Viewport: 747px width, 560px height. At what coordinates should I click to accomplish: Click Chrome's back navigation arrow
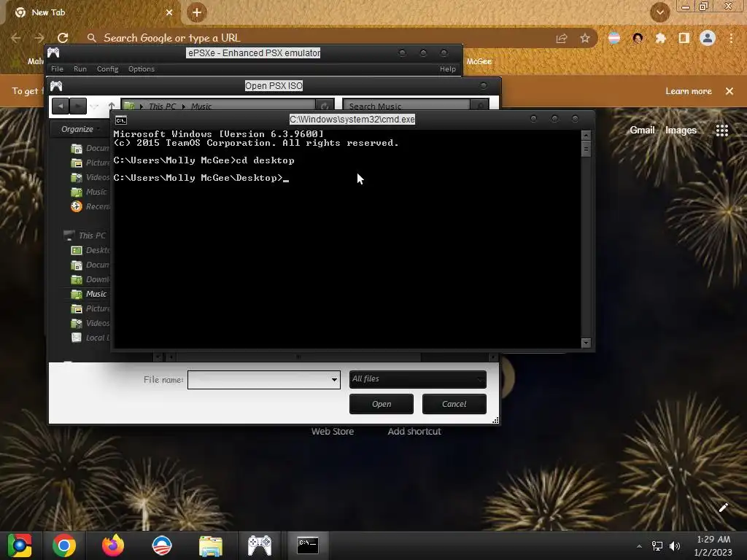point(16,38)
